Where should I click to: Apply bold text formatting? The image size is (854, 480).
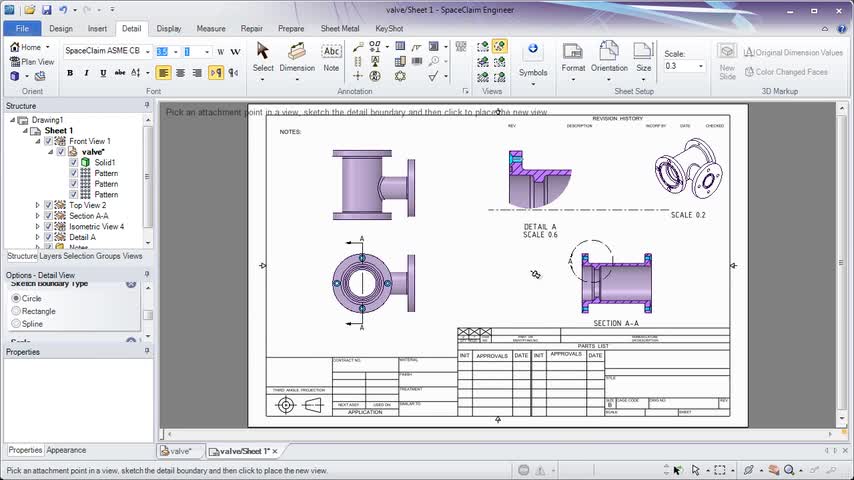coord(70,73)
